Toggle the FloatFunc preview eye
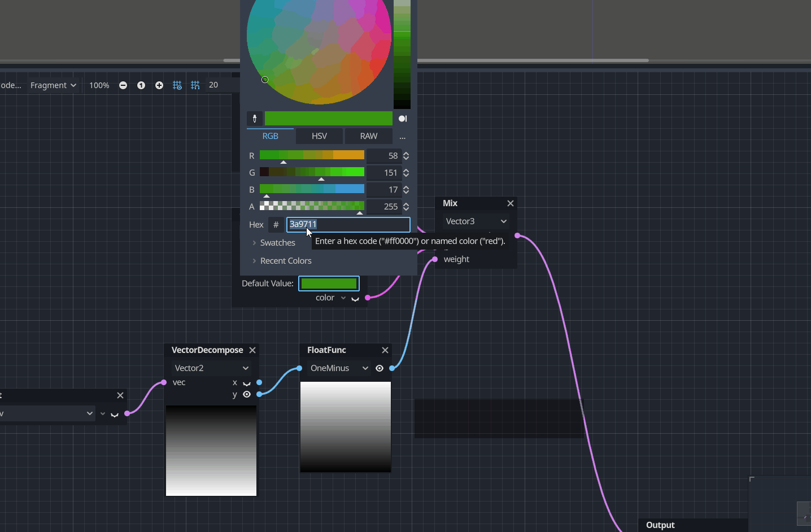Image resolution: width=811 pixels, height=532 pixels. tap(379, 368)
